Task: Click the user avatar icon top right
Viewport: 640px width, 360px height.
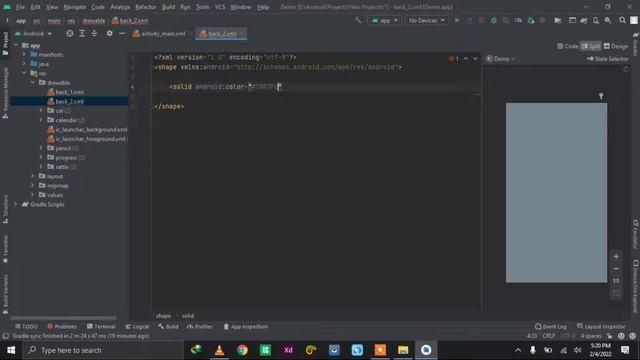Action: click(634, 20)
